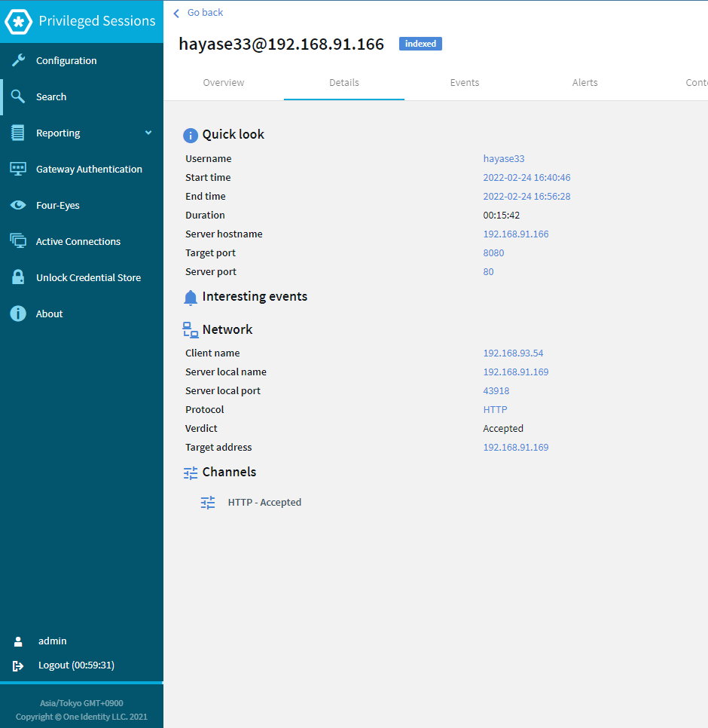Click the Privileged Sessions title text
Image resolution: width=708 pixels, height=728 pixels.
coord(97,21)
